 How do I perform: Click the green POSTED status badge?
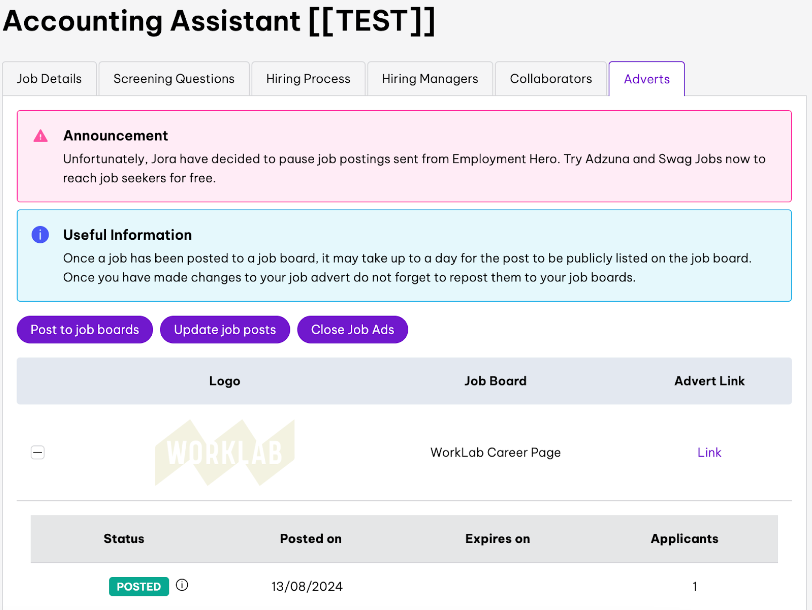point(139,587)
